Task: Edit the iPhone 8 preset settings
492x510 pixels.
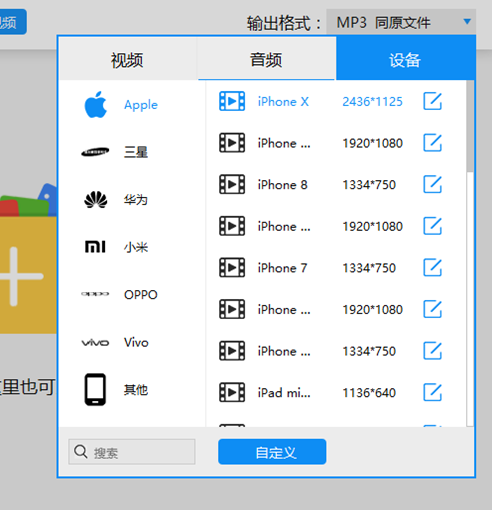Action: pos(433,184)
